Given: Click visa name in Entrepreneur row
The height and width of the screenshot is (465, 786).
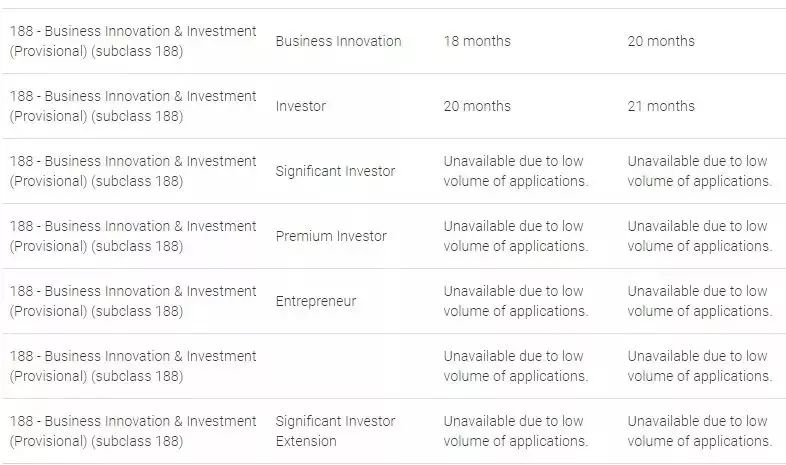Looking at the screenshot, I should pos(133,301).
